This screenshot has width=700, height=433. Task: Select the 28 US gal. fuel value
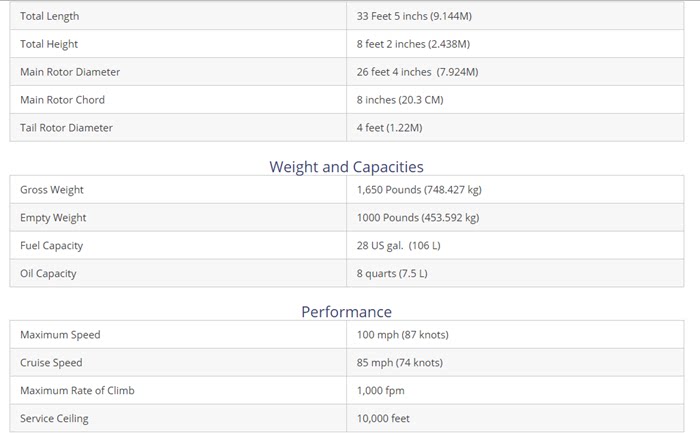[x=398, y=246]
